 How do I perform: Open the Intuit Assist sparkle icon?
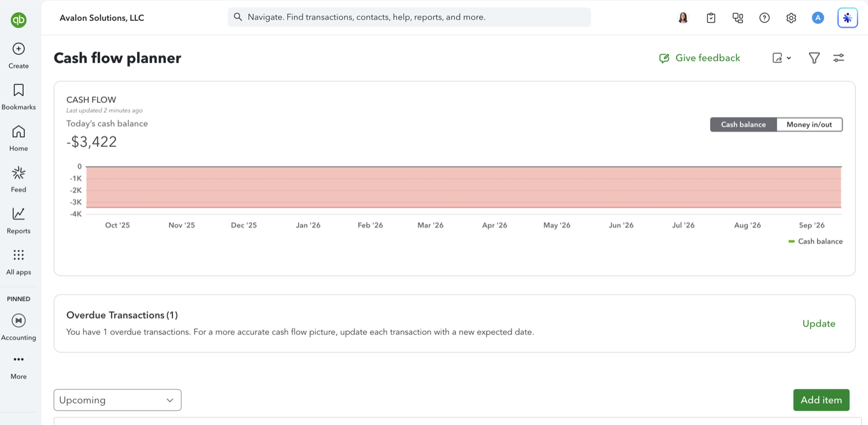(x=847, y=18)
